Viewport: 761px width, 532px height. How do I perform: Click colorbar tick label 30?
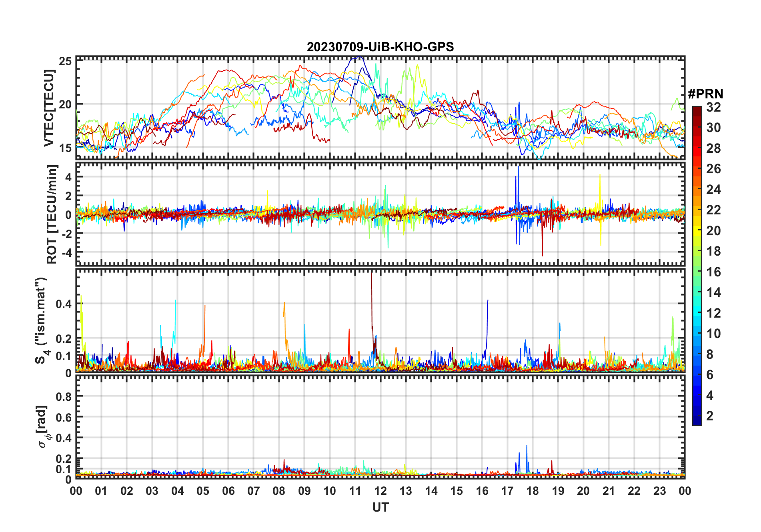(713, 128)
